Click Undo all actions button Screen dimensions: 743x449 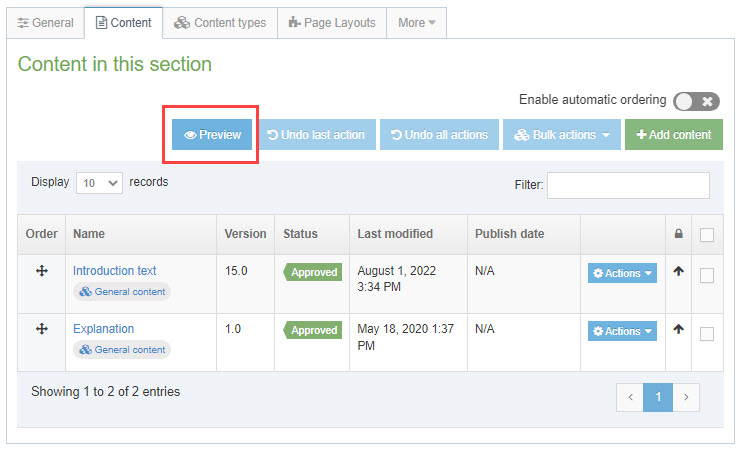439,135
